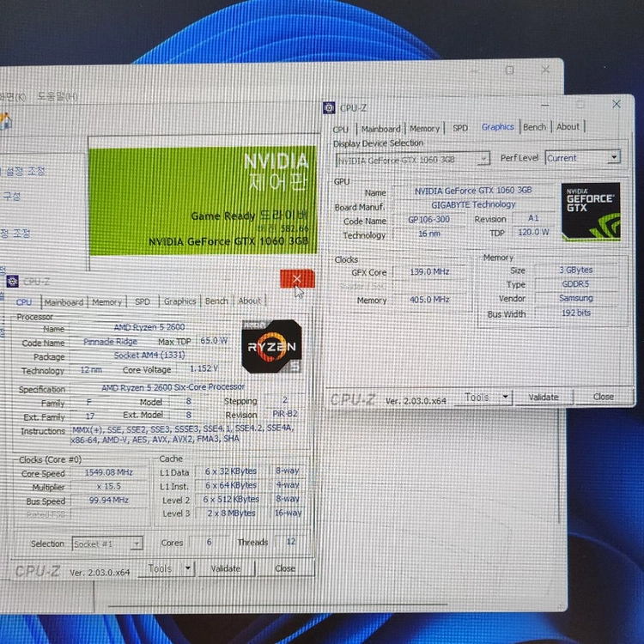The width and height of the screenshot is (644, 644).
Task: Close the NVIDIA control panel window
Action: [545, 70]
